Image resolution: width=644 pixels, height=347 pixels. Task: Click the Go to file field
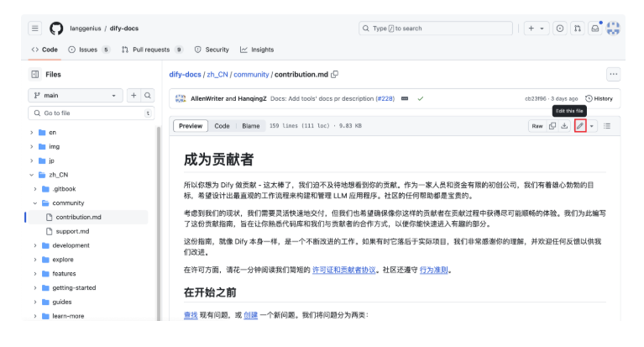click(x=92, y=113)
